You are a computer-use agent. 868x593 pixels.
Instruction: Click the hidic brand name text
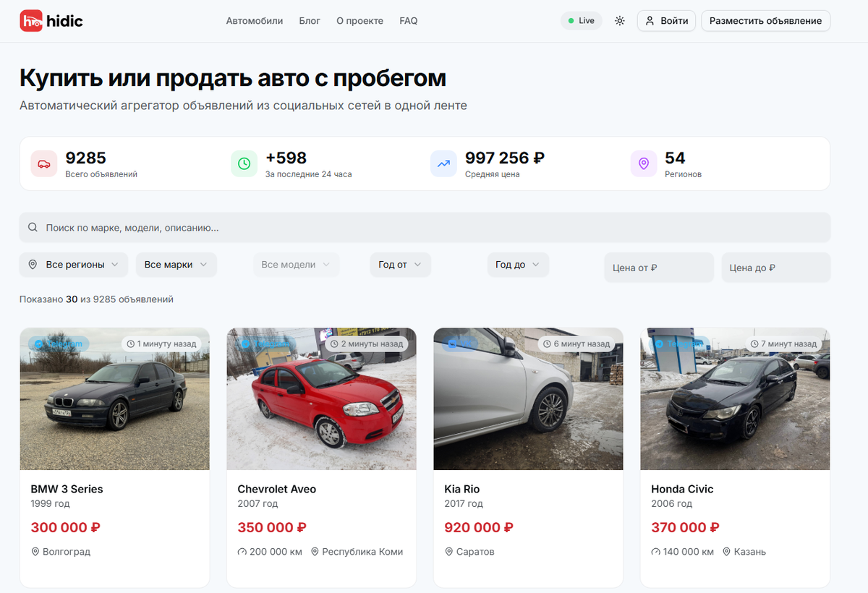pyautogui.click(x=64, y=21)
